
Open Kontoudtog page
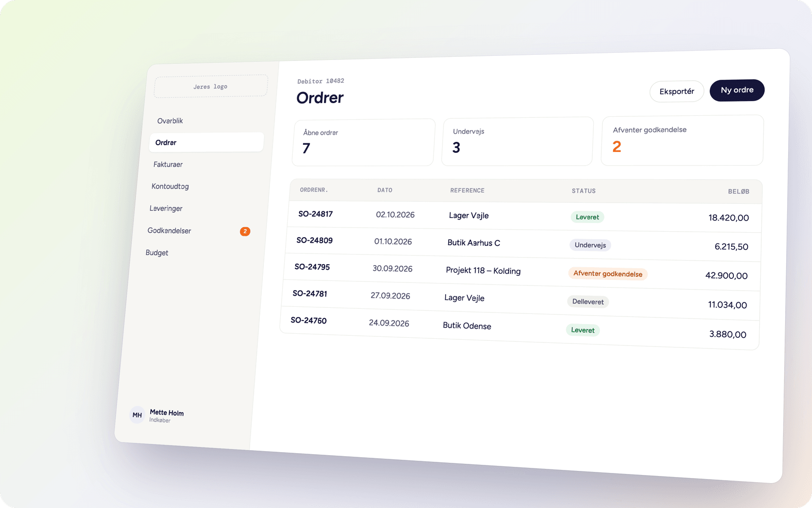point(170,186)
